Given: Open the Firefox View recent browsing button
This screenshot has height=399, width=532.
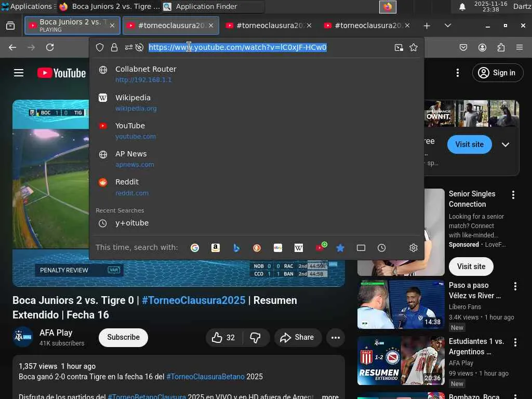Looking at the screenshot, I should pyautogui.click(x=10, y=25).
